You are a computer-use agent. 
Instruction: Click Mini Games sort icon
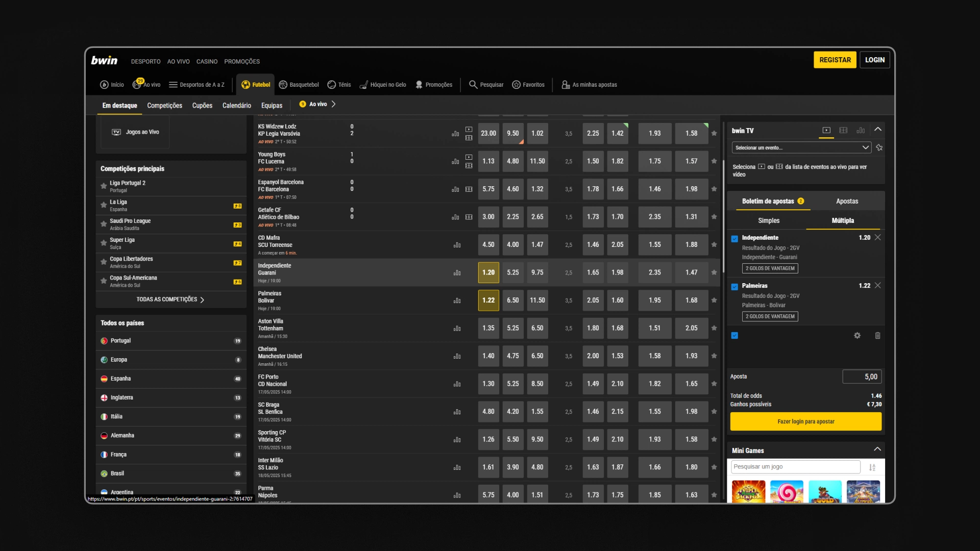(x=872, y=467)
